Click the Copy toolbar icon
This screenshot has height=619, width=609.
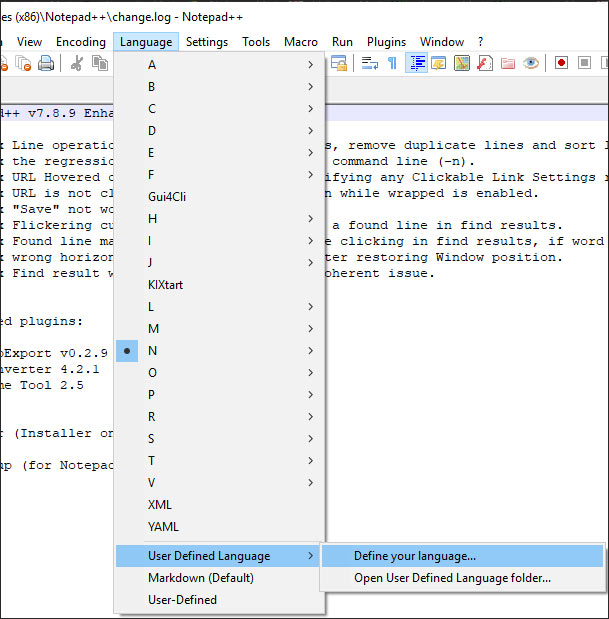100,63
